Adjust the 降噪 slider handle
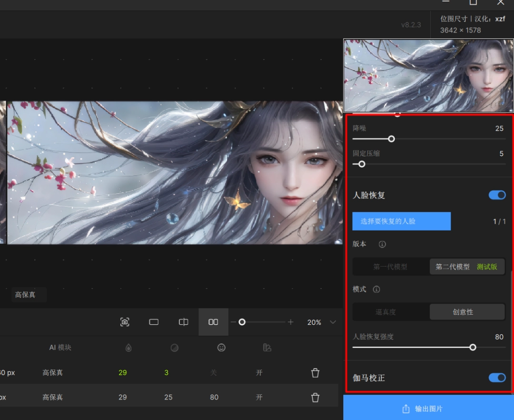The image size is (514, 420). pos(391,139)
